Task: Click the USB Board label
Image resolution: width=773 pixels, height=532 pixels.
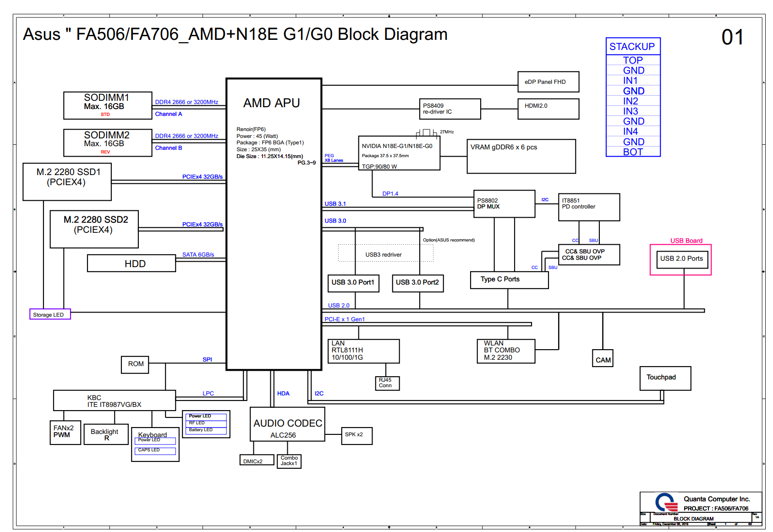Action: [x=686, y=241]
